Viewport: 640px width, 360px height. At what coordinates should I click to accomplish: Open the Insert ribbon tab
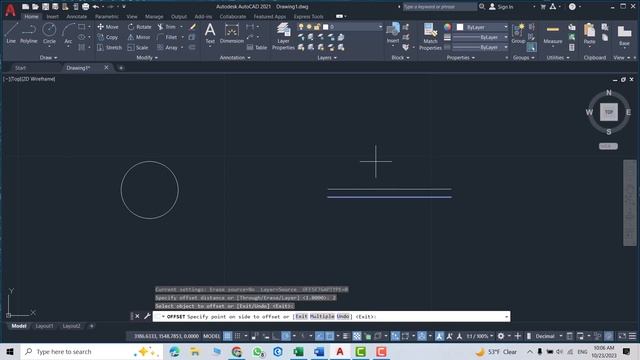52,17
